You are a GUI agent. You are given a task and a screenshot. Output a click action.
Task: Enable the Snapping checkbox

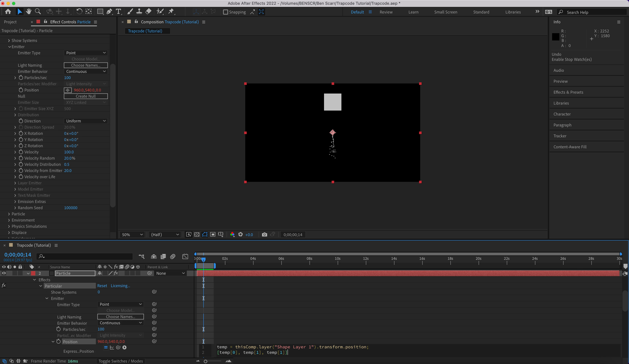[x=225, y=12]
